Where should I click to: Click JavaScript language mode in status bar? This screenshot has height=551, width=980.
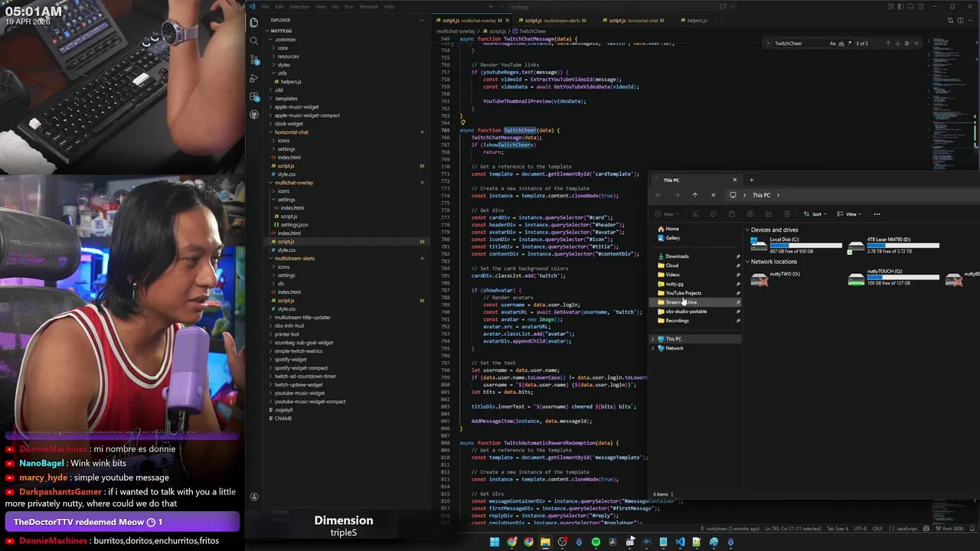906,529
